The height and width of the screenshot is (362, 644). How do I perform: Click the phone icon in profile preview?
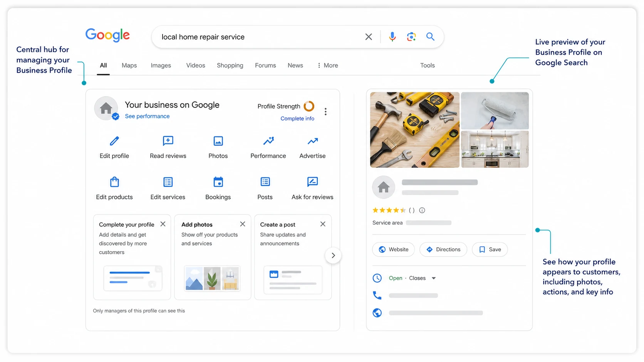377,295
